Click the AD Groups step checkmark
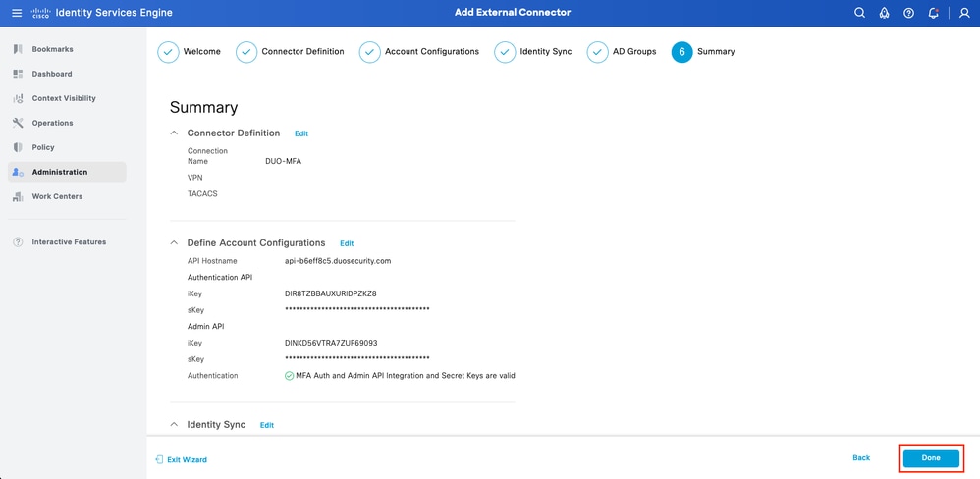This screenshot has height=479, width=980. (597, 52)
